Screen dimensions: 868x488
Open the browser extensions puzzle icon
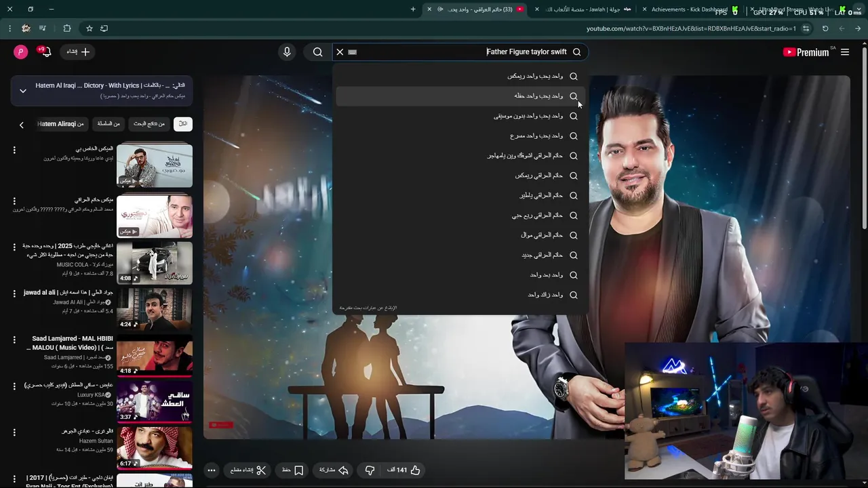(x=66, y=28)
